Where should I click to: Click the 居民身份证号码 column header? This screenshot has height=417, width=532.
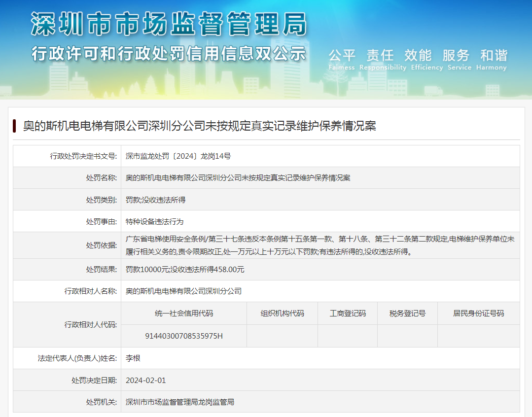point(479,313)
